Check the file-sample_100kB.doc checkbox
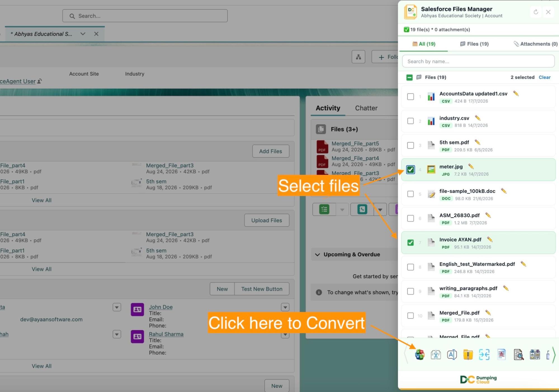Viewport: 559px width, 392px height. (x=411, y=194)
